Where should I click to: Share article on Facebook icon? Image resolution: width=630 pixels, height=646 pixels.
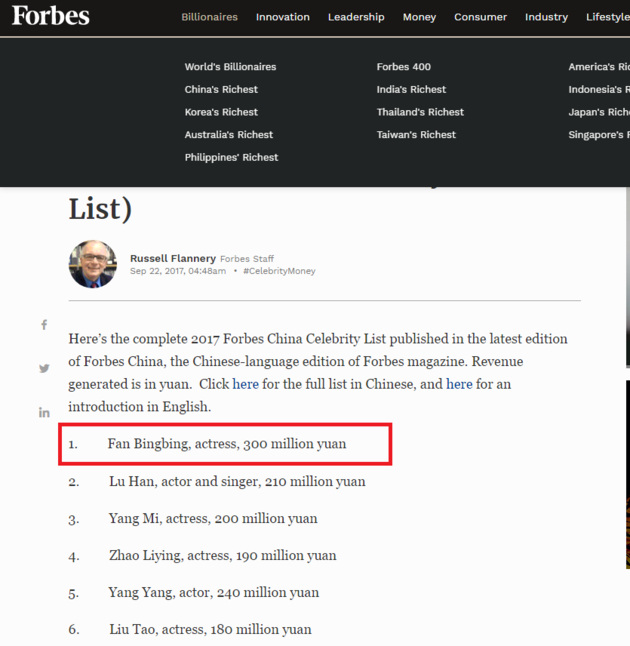[x=44, y=325]
